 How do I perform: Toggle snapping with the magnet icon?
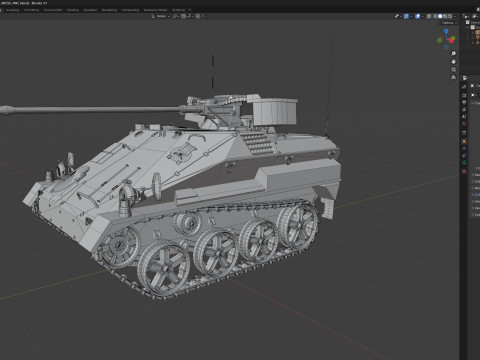[x=183, y=16]
